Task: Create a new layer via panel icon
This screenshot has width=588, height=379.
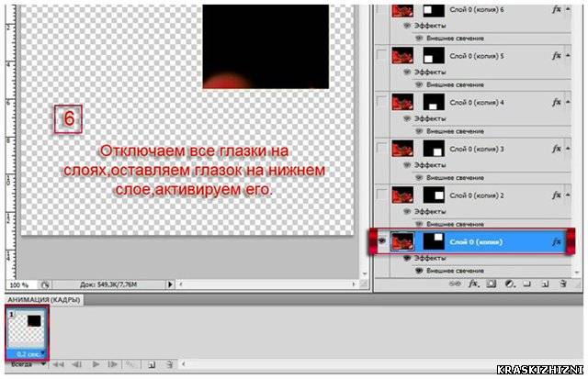Action: (545, 284)
